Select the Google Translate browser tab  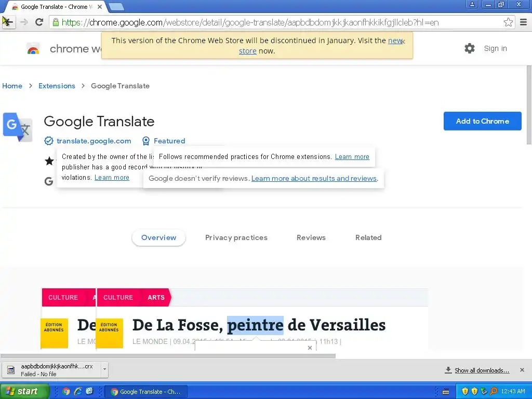[56, 7]
